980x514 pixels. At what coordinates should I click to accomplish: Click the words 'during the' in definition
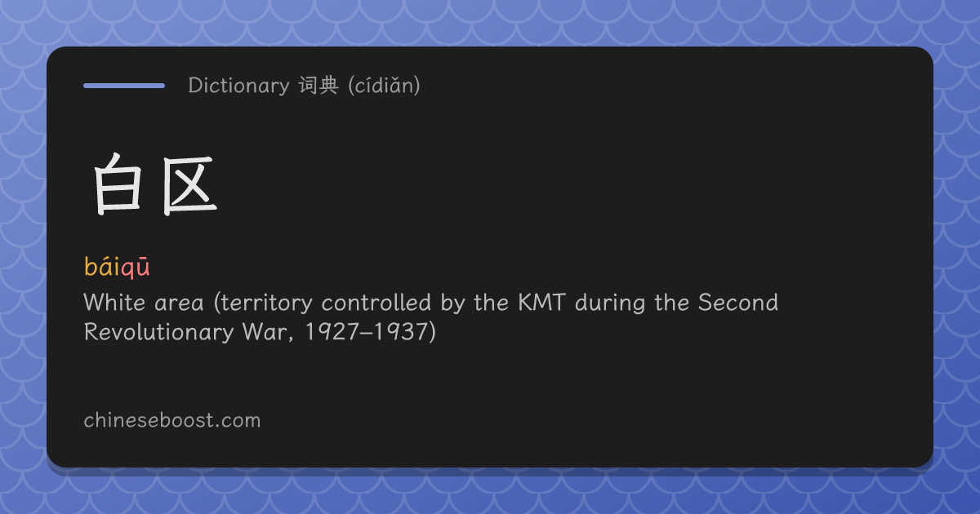pyautogui.click(x=632, y=303)
